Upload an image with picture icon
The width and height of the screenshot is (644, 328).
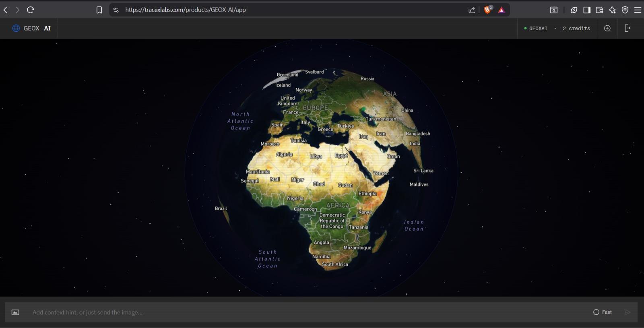[x=15, y=312]
